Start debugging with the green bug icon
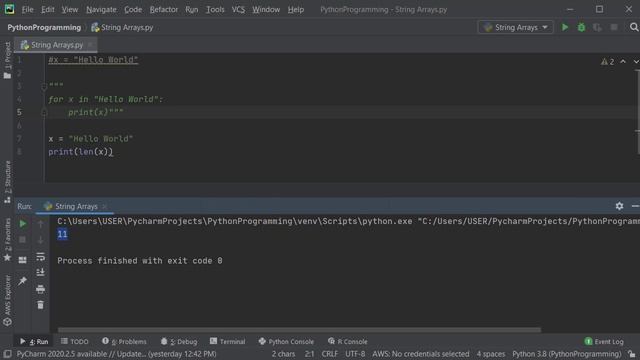640x360 pixels. [581, 27]
